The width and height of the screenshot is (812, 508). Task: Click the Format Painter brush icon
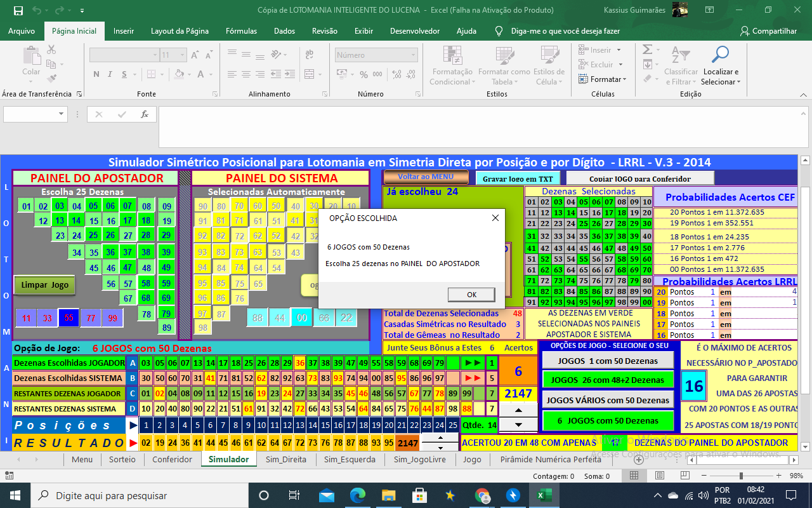click(51, 78)
